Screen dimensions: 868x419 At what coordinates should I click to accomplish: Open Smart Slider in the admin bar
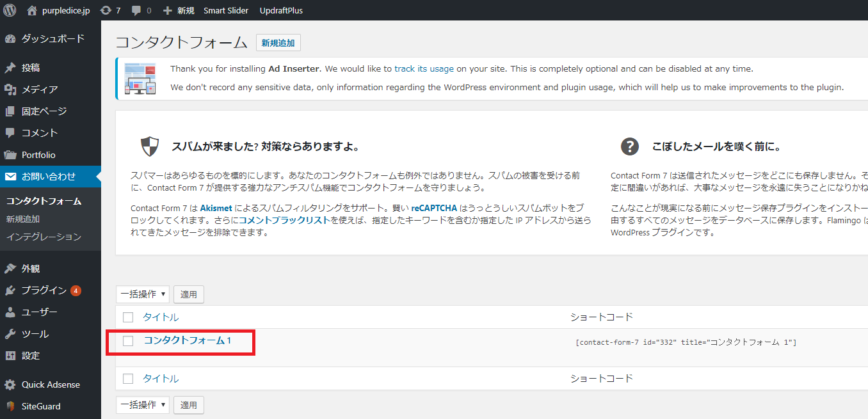225,10
